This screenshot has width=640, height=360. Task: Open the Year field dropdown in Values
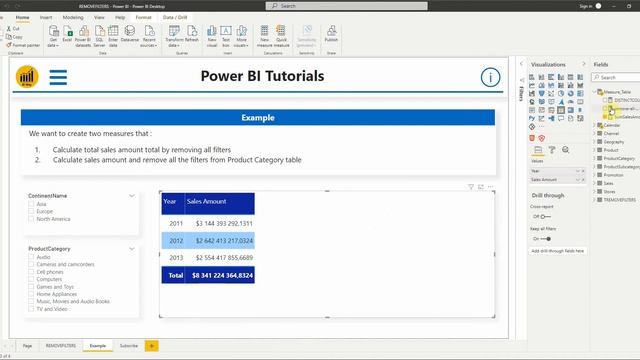click(578, 171)
